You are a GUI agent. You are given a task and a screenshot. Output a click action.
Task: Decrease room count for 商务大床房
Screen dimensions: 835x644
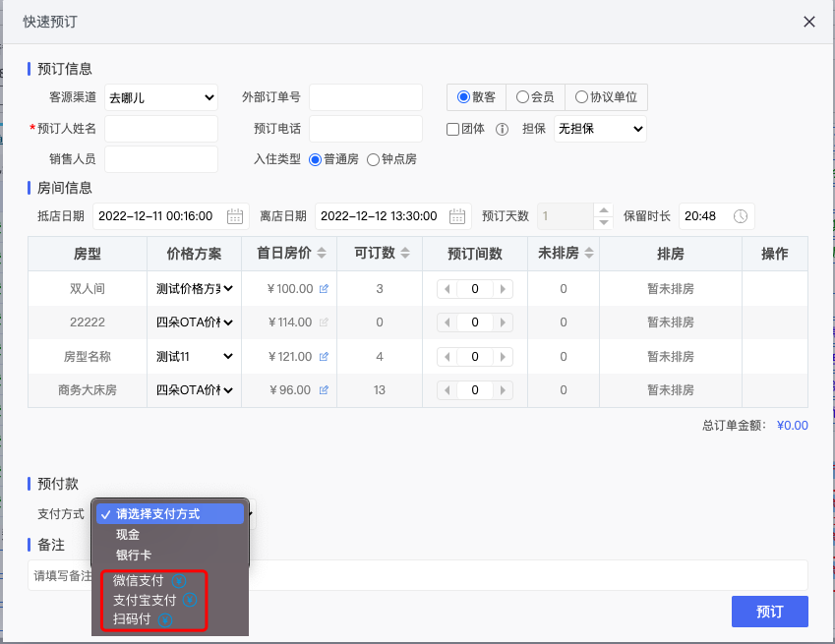[x=447, y=390]
